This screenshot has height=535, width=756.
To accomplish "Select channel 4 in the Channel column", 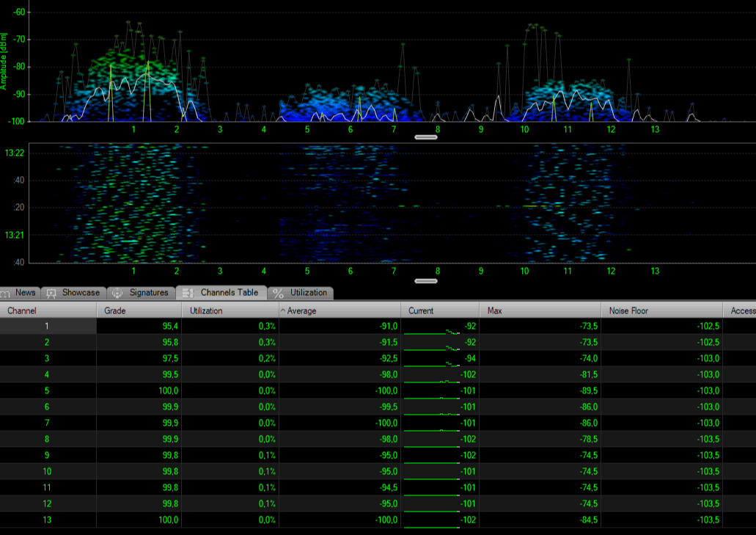I will point(48,375).
